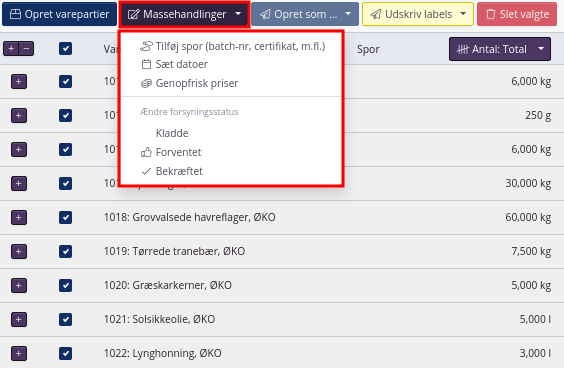Choose Kladde forsyningsstatus option
The height and width of the screenshot is (368, 564).
pos(172,133)
